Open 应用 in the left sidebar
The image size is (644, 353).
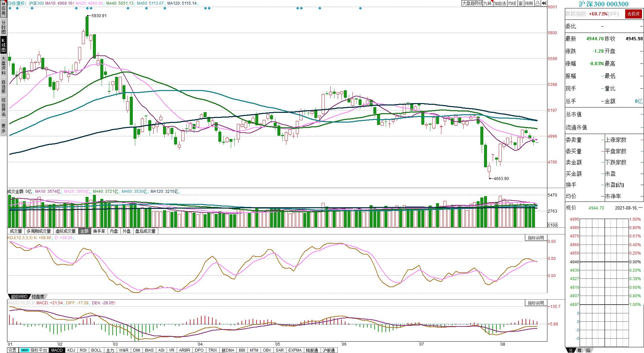[3, 9]
